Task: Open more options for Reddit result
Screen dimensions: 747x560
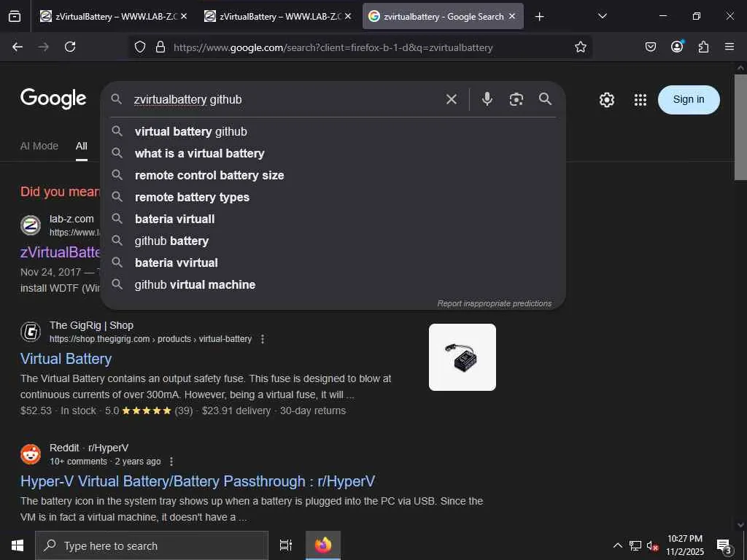Action: 171,462
